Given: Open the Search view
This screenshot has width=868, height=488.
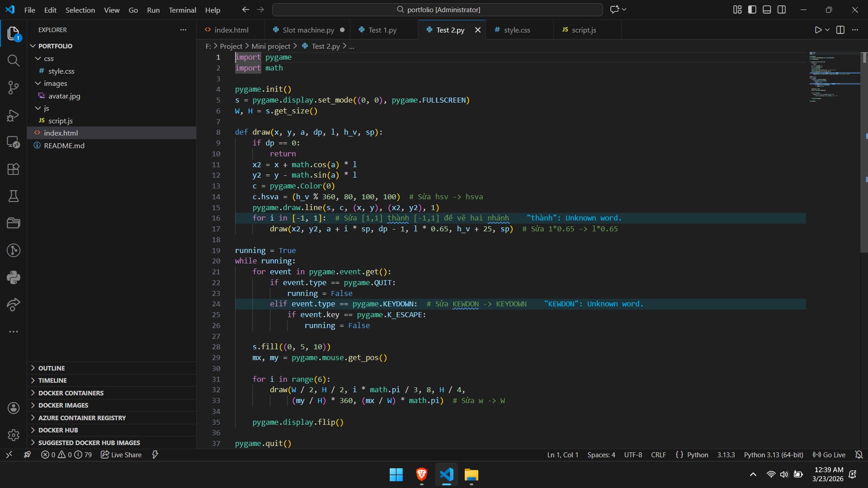Looking at the screenshot, I should pos(14,60).
